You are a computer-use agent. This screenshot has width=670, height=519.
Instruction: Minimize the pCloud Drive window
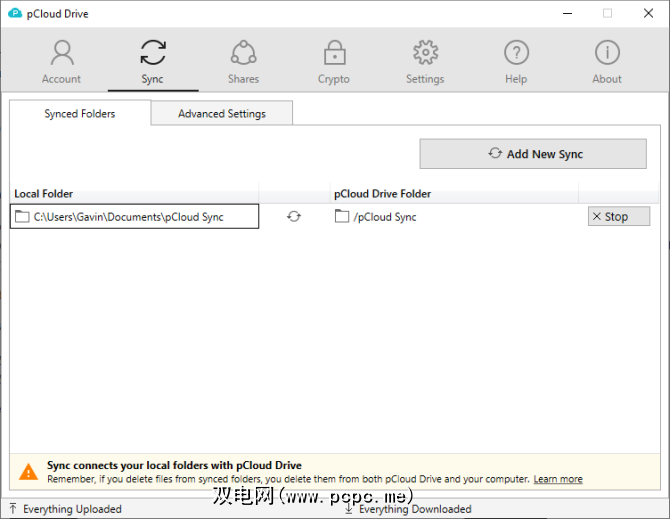[567, 14]
